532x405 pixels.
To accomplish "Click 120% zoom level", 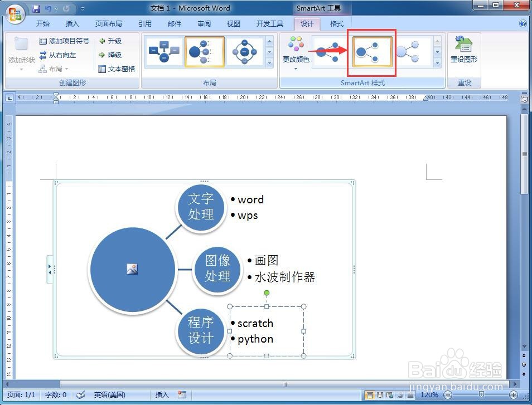I will click(x=429, y=395).
